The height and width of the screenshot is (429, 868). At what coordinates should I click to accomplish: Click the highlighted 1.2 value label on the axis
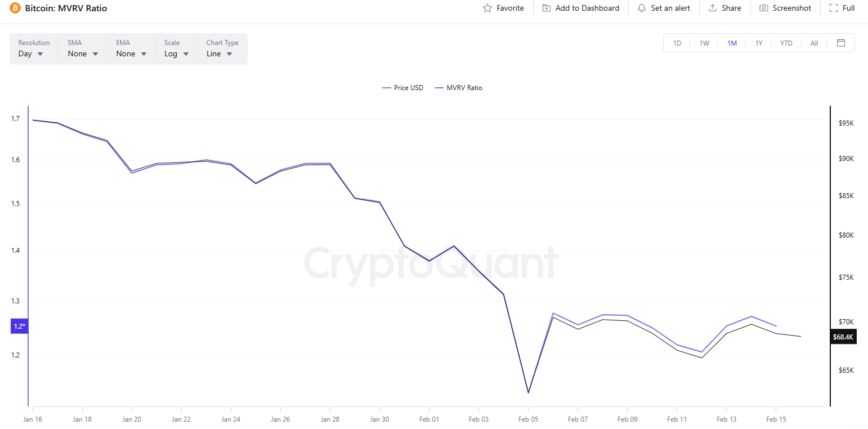tap(19, 326)
